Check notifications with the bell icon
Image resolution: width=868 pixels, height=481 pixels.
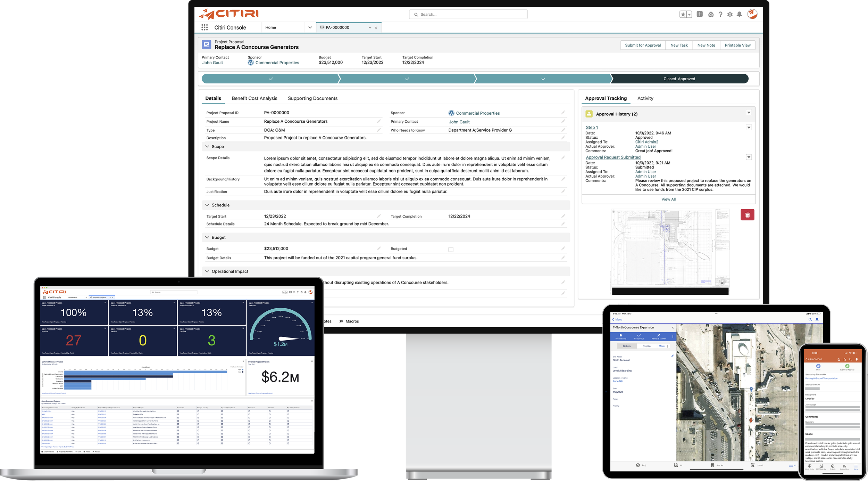click(740, 15)
